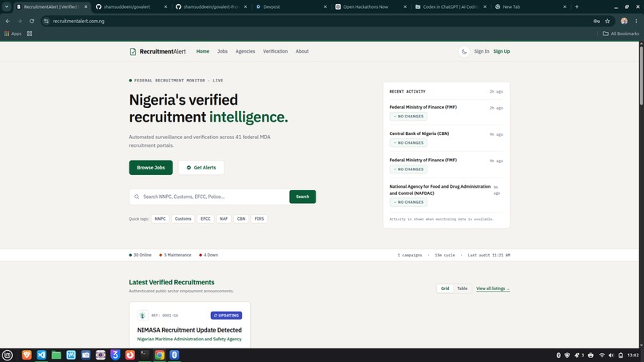Open the printer tray icon

coord(590,356)
